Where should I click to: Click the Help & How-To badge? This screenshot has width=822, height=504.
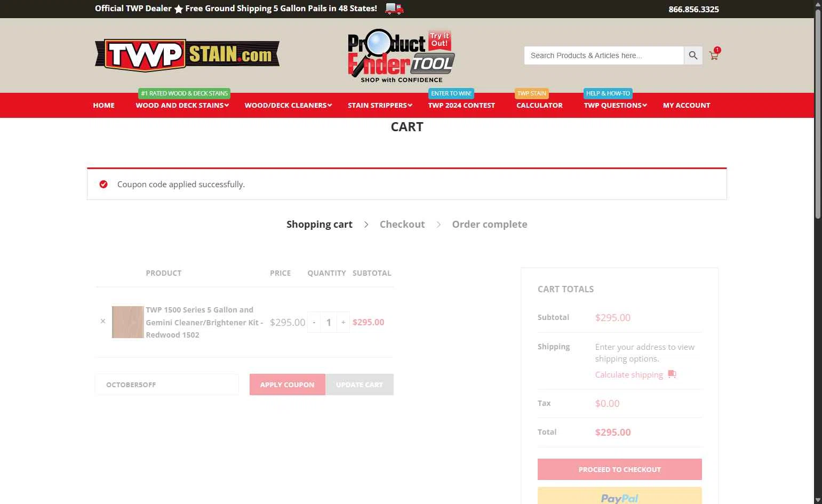[608, 93]
